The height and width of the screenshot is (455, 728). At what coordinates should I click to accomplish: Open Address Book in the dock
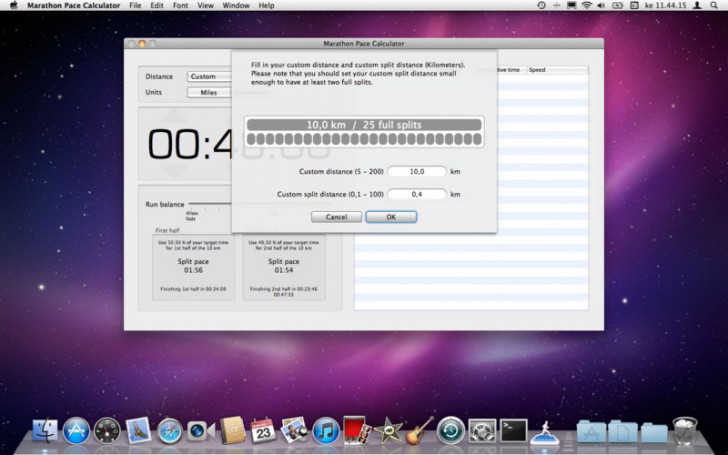(x=232, y=430)
